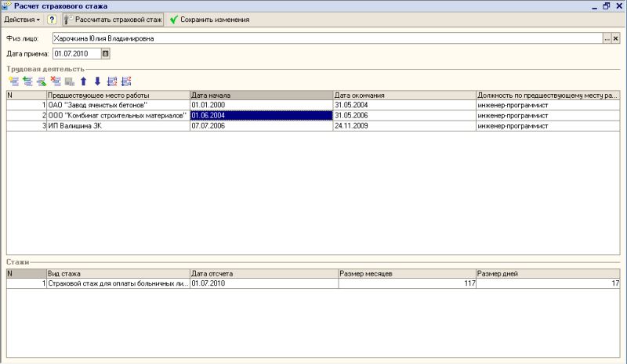Viewport: 627px width, 364px height.
Task: Close the Расчет страхового стажа window
Action: (x=619, y=6)
